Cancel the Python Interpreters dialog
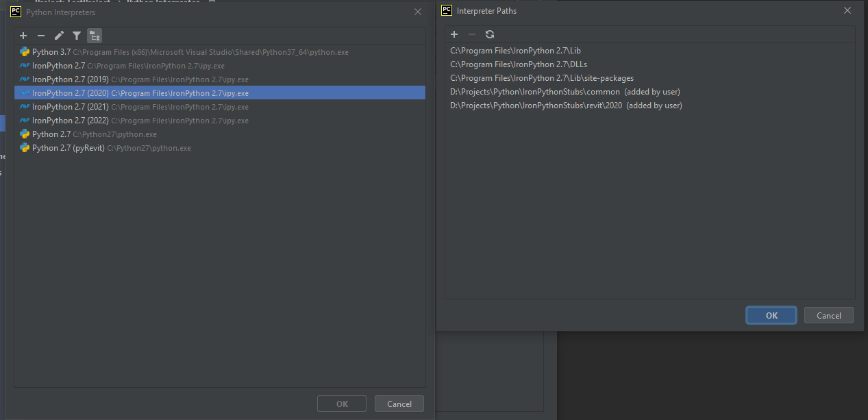Viewport: 868px width, 420px height. [399, 403]
